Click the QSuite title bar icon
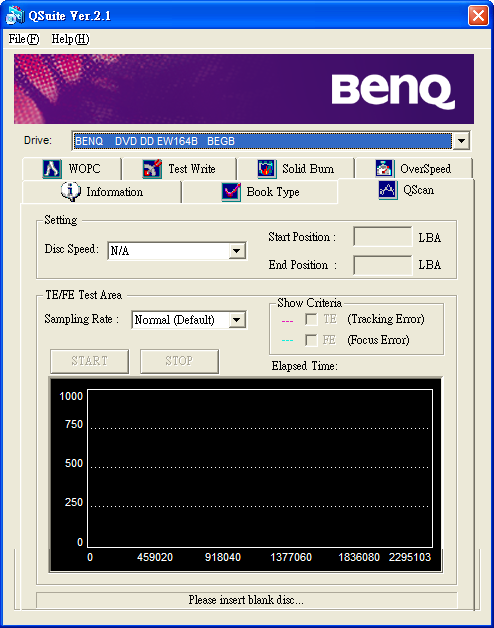Image resolution: width=494 pixels, height=628 pixels. click(15, 15)
